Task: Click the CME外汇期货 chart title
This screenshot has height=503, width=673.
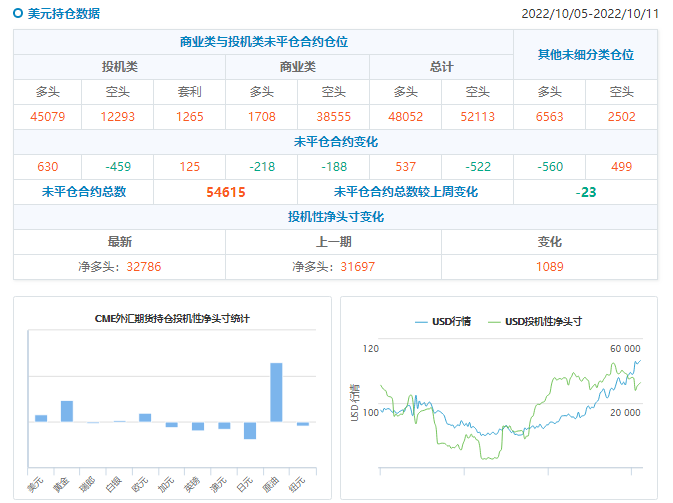Action: [x=172, y=318]
